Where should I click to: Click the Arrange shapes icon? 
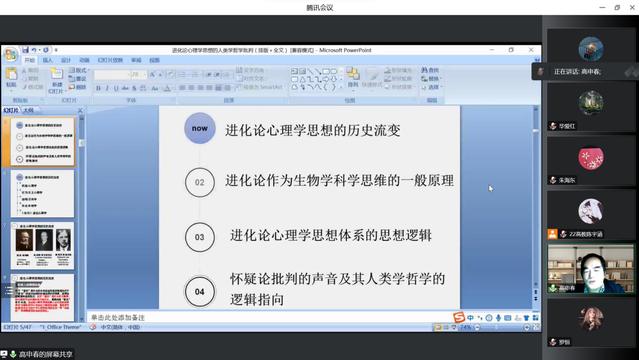[353, 74]
